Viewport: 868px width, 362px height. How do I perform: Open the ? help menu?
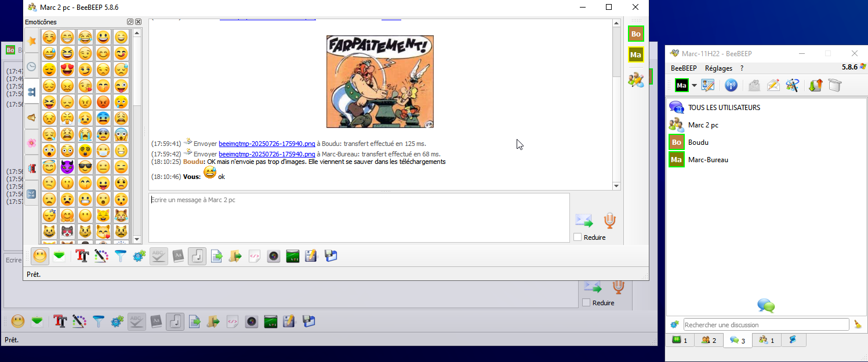742,68
